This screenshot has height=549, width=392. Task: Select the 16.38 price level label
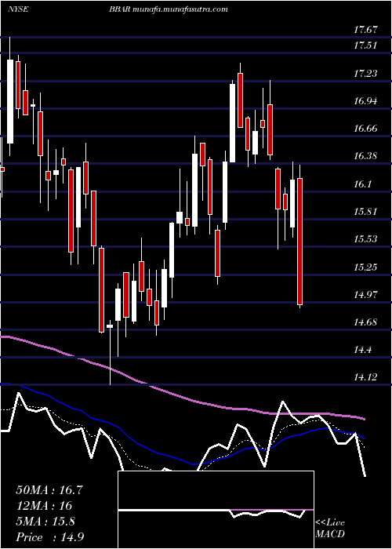click(x=365, y=156)
